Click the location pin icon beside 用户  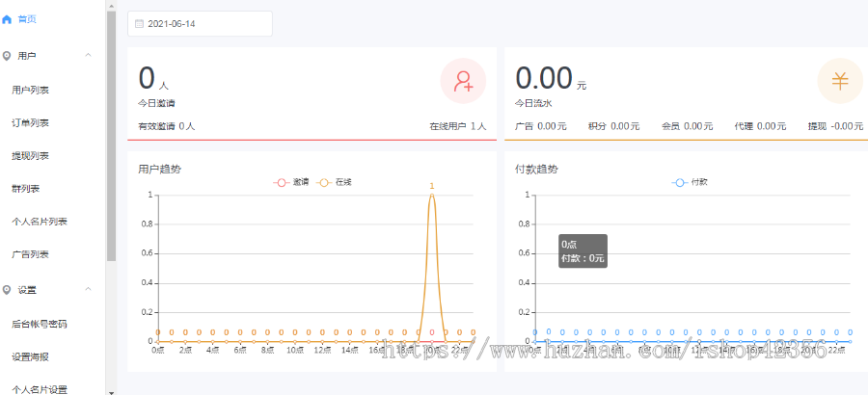coord(8,56)
